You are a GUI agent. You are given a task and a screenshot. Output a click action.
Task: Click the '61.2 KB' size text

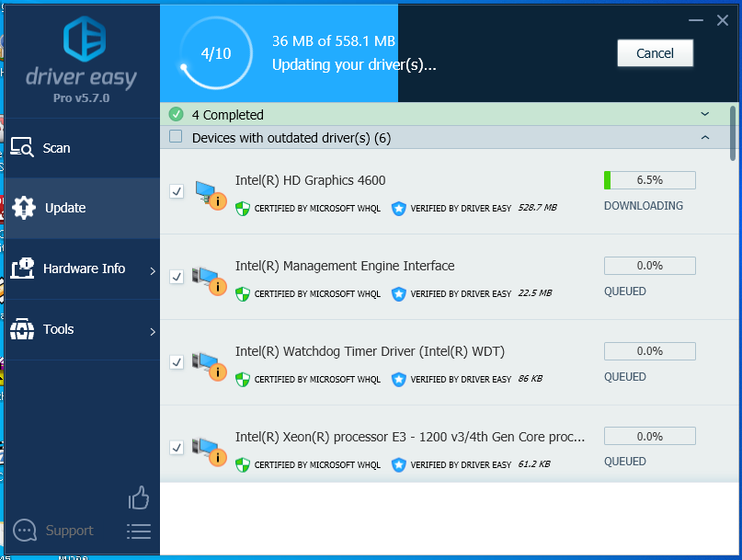pyautogui.click(x=534, y=463)
